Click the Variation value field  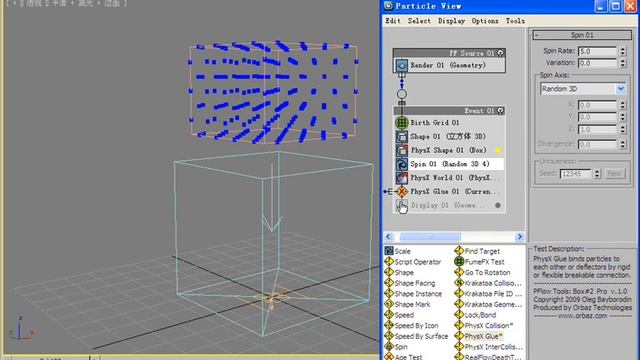[598, 63]
